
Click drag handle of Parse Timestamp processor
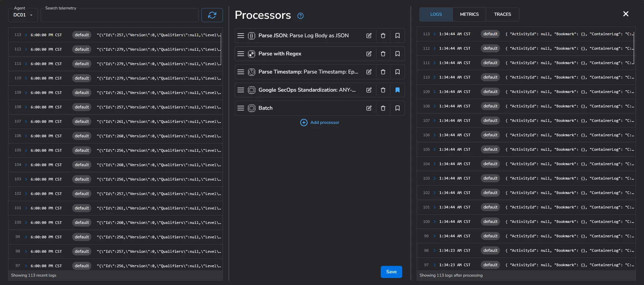click(241, 72)
